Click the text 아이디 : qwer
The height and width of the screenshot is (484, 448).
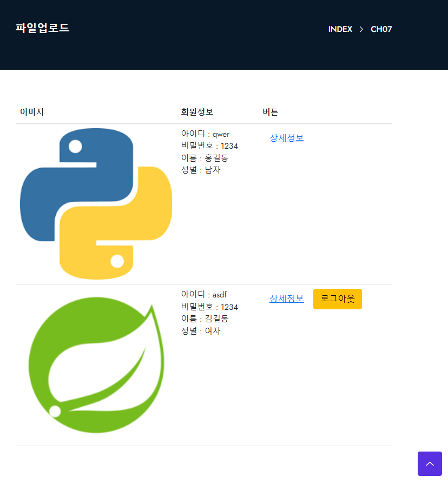click(205, 134)
